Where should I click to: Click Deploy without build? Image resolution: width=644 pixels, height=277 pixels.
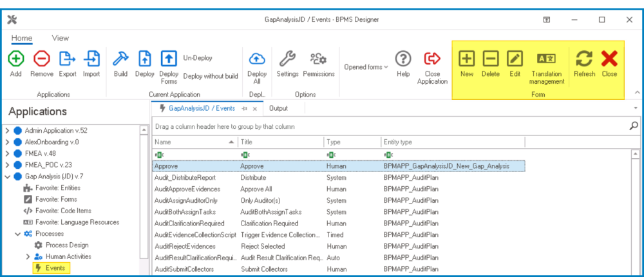click(x=211, y=76)
